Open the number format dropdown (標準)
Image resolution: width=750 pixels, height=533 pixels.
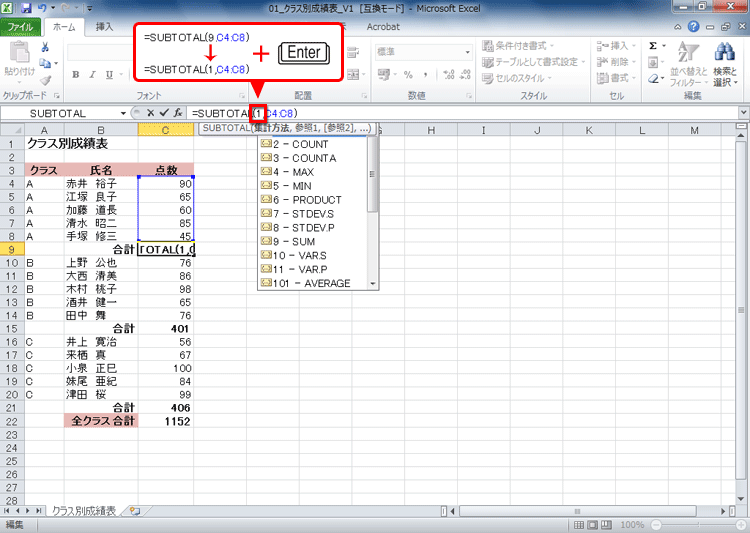click(467, 52)
